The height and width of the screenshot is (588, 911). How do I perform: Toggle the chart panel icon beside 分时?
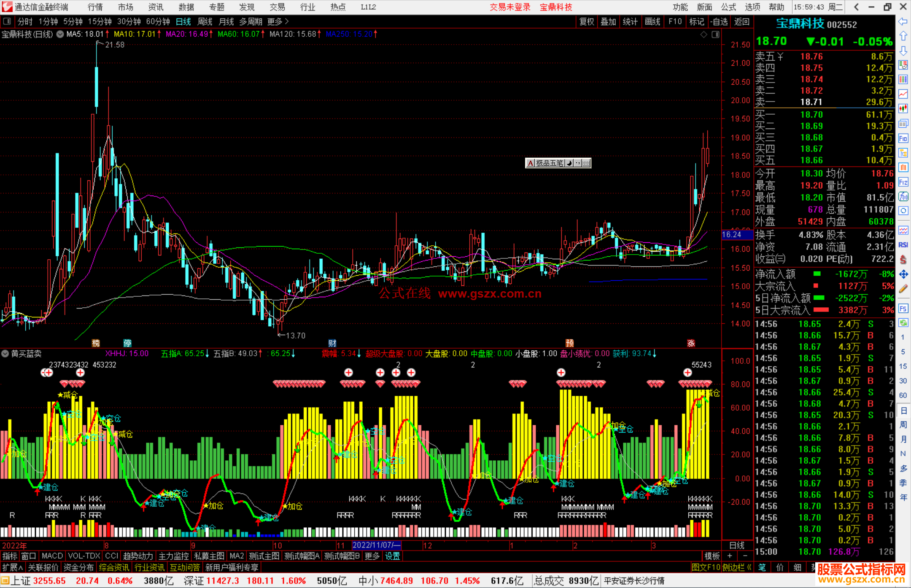pos(7,21)
